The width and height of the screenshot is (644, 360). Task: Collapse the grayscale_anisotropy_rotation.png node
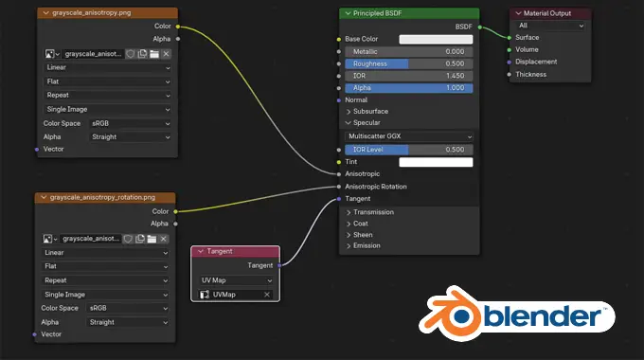(44, 197)
